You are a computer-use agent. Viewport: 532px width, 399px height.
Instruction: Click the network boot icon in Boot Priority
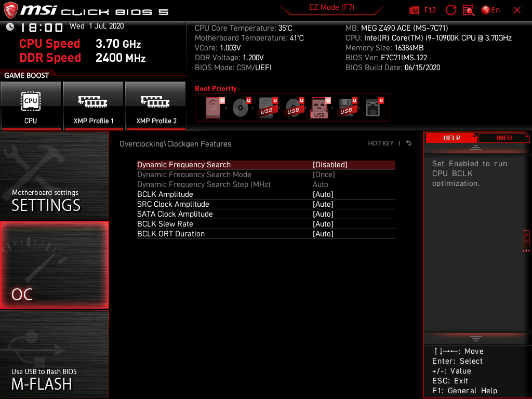point(373,107)
